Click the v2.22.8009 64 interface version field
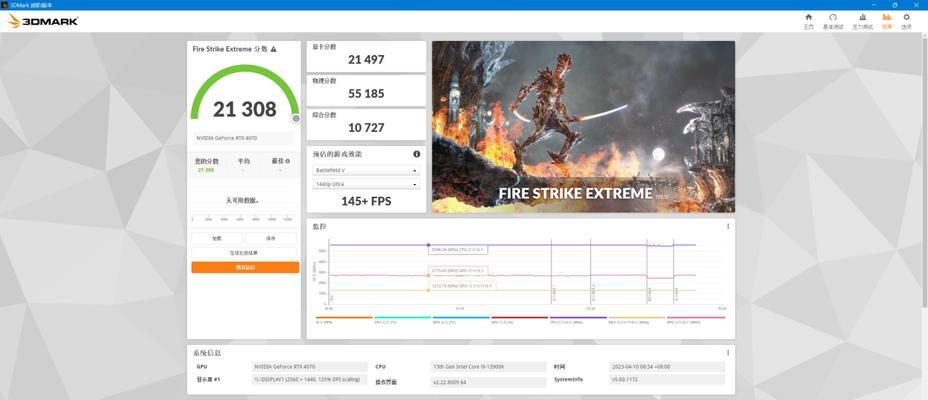Image resolution: width=928 pixels, height=400 pixels. (488, 382)
